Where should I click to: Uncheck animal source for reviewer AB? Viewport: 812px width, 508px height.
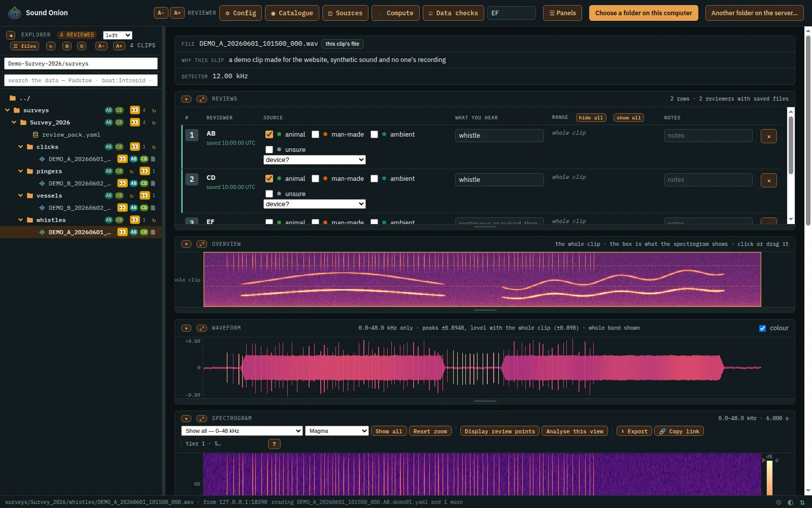click(269, 135)
